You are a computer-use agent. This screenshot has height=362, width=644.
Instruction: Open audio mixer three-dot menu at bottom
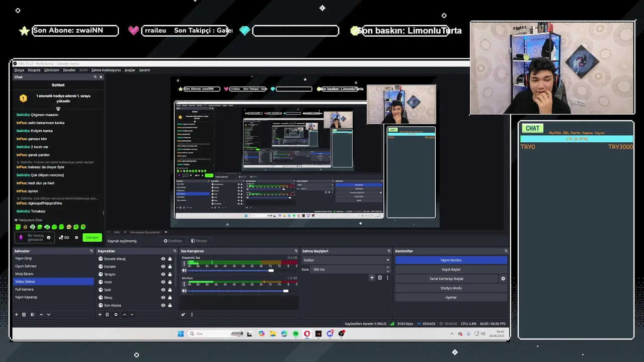[x=192, y=315]
